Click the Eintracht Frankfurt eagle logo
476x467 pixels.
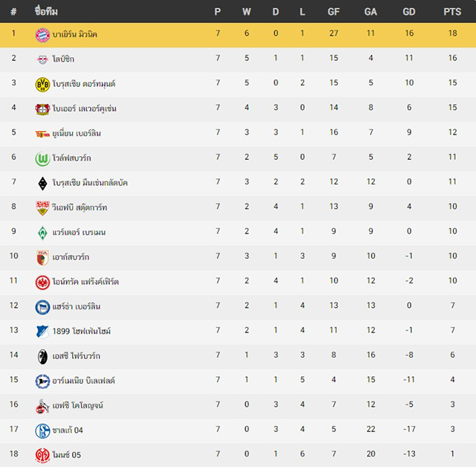[42, 283]
